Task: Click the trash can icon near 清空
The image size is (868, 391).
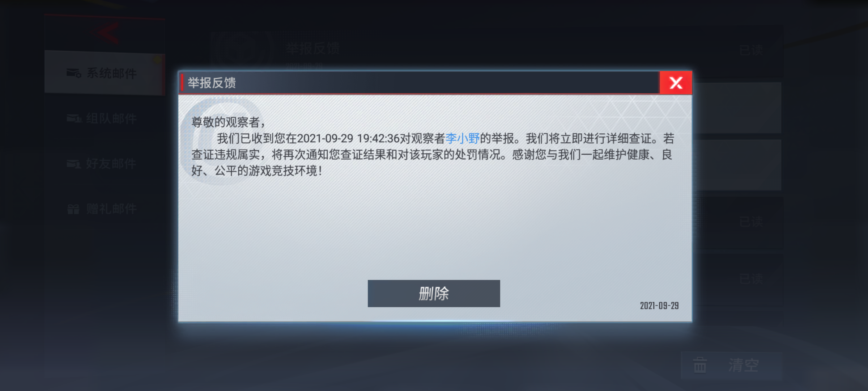Action: coord(700,365)
